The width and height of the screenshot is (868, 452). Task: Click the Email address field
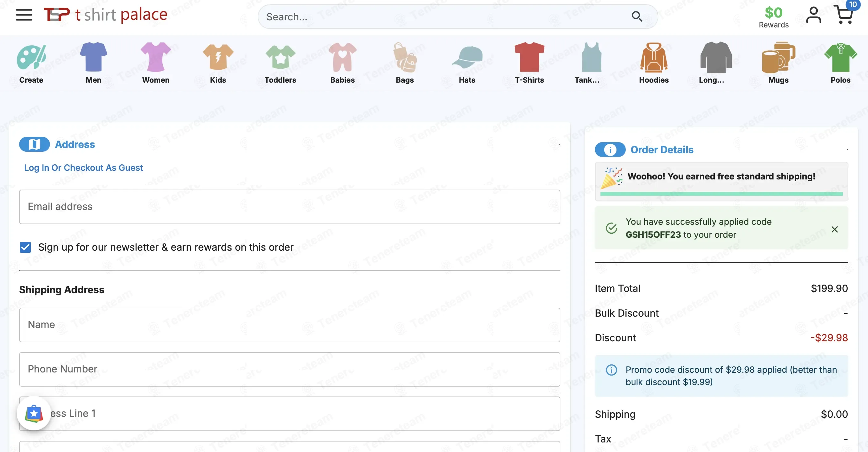[x=289, y=207]
